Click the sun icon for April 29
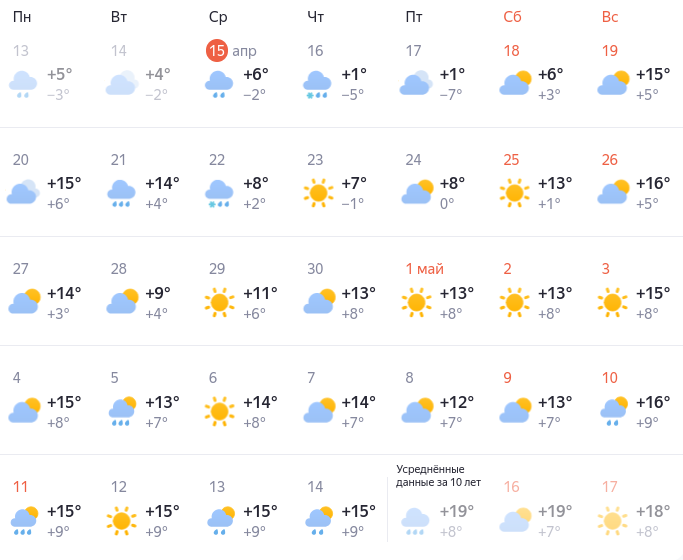683x560 pixels. [220, 301]
